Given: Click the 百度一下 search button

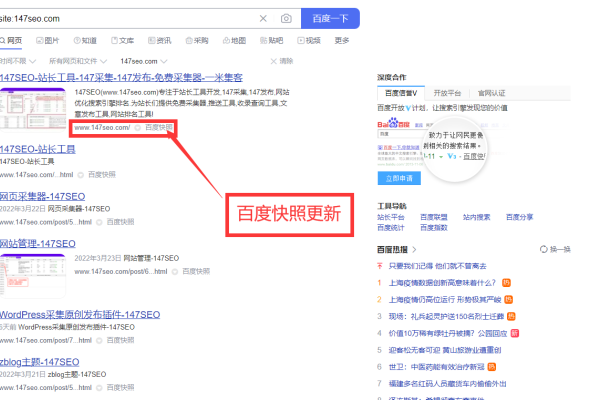Looking at the screenshot, I should point(330,18).
